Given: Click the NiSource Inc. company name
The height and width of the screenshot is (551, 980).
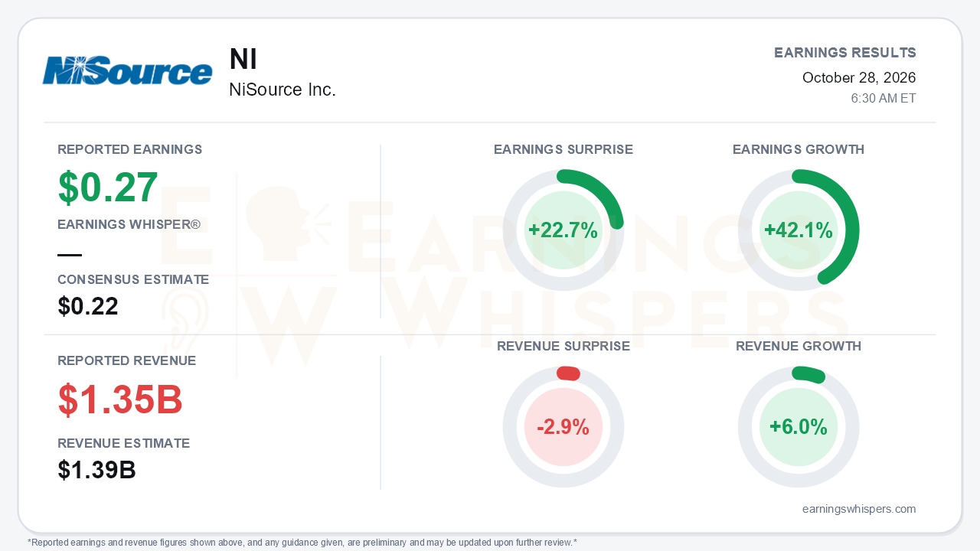Looking at the screenshot, I should tap(283, 90).
